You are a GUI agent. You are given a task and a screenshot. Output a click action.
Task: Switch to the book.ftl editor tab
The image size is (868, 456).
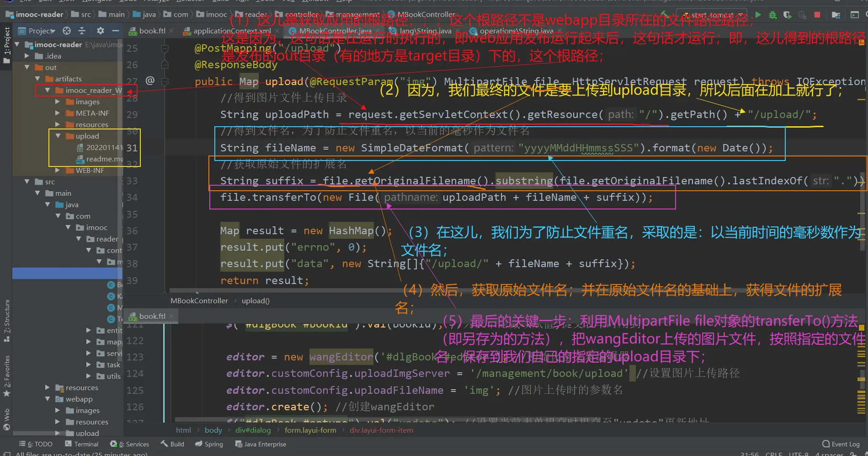152,31
